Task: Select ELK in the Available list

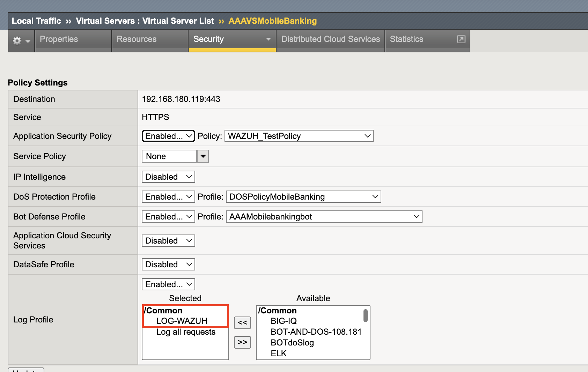Action: click(x=279, y=353)
